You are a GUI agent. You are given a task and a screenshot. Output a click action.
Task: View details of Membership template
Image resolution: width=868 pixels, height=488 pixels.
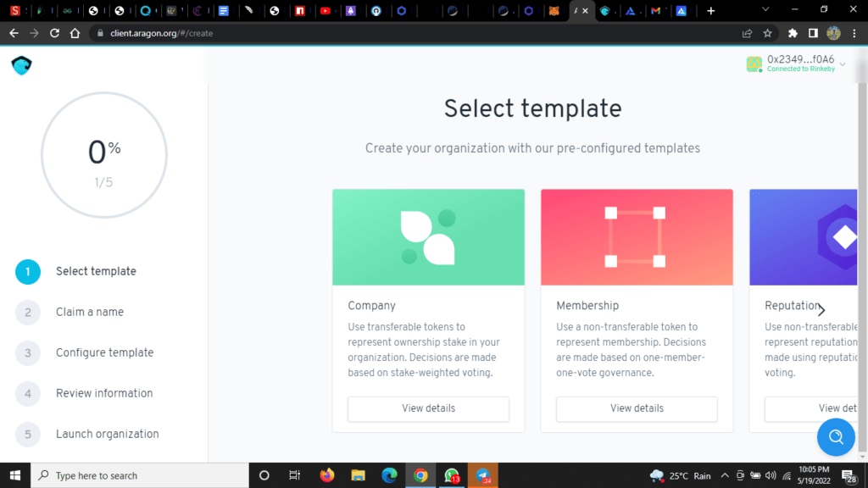[637, 409]
